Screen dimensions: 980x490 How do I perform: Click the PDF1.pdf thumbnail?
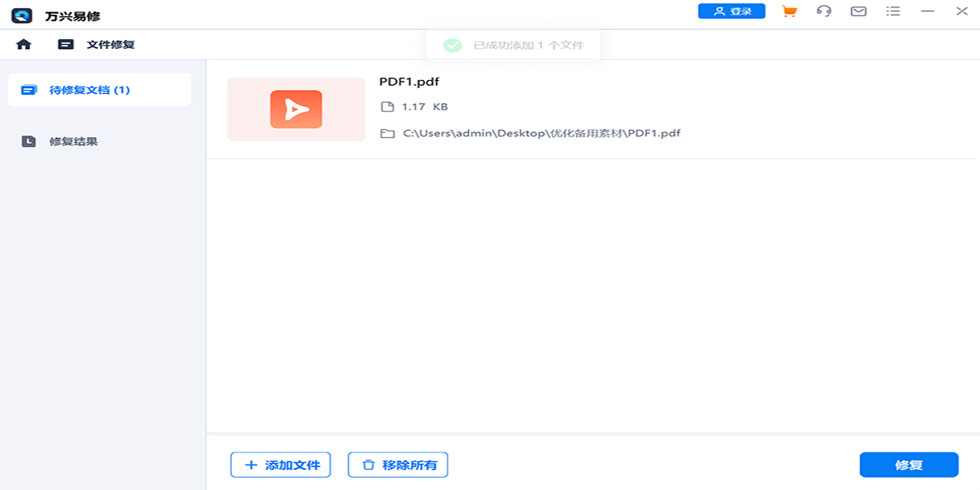click(x=296, y=109)
